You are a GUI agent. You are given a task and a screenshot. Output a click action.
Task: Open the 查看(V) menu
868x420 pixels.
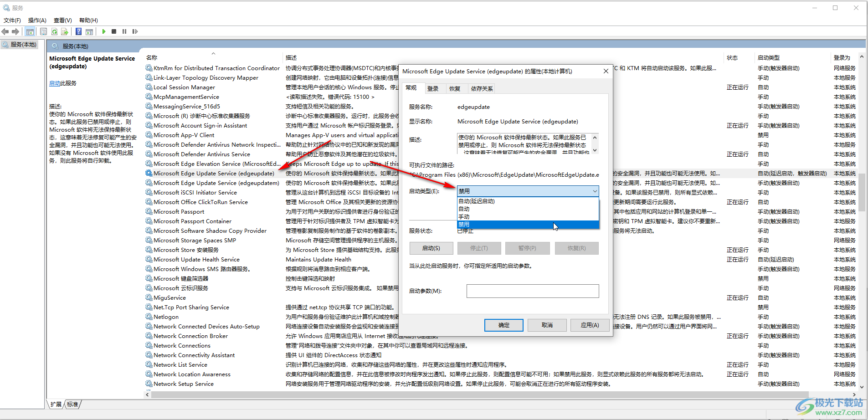[x=63, y=20]
